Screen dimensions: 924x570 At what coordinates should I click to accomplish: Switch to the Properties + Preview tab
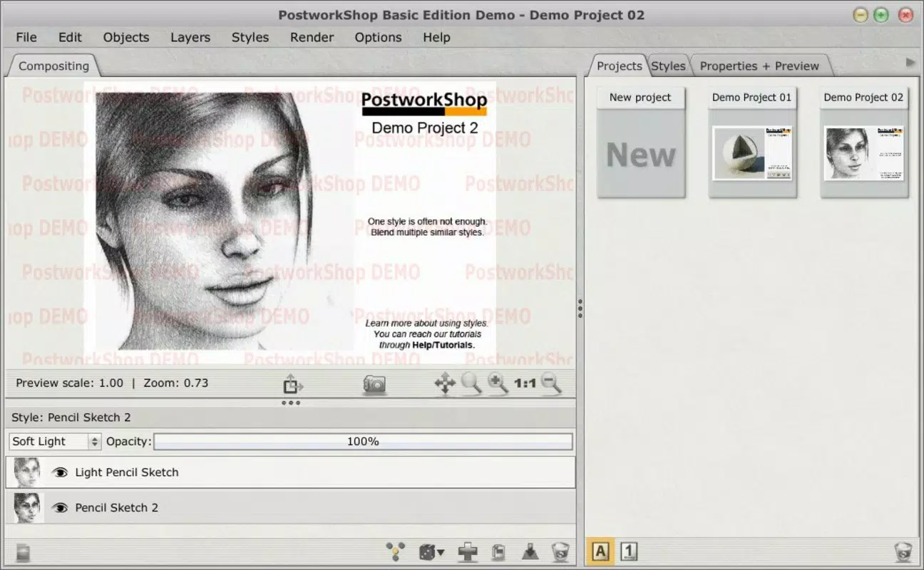pyautogui.click(x=759, y=66)
